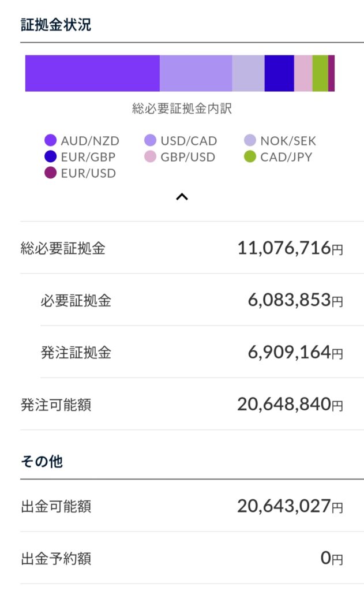Click the 総必要証拠金 row
Viewport: 364px width, 591px height.
(182, 248)
